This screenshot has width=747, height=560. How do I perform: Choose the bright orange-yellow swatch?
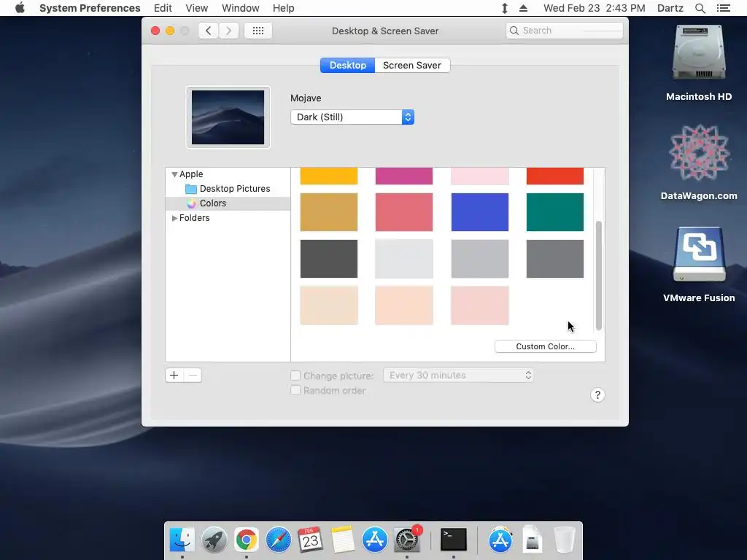click(329, 176)
